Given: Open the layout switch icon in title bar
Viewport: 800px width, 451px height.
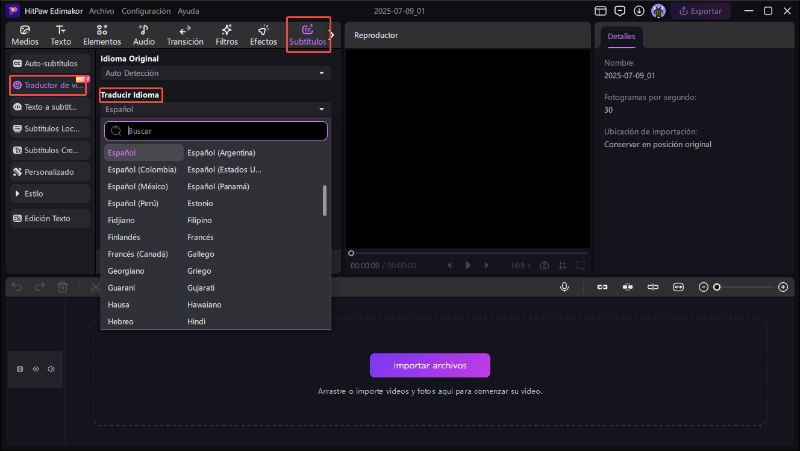Looking at the screenshot, I should [x=601, y=11].
